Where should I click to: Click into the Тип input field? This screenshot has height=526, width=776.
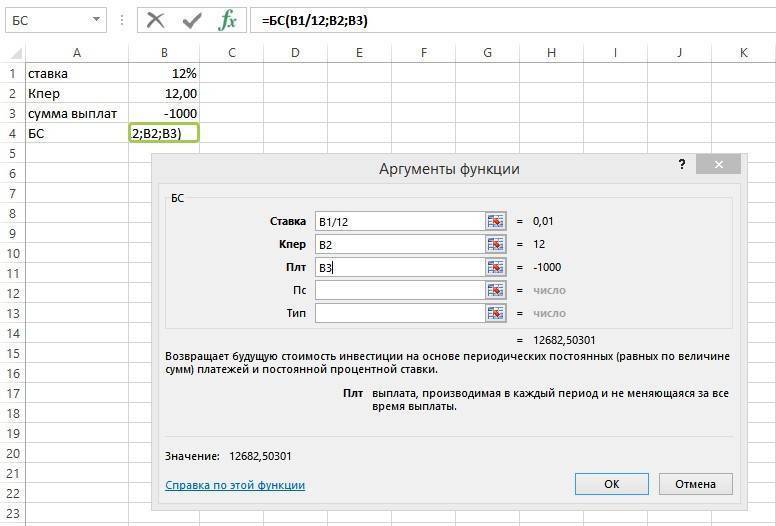click(399, 313)
